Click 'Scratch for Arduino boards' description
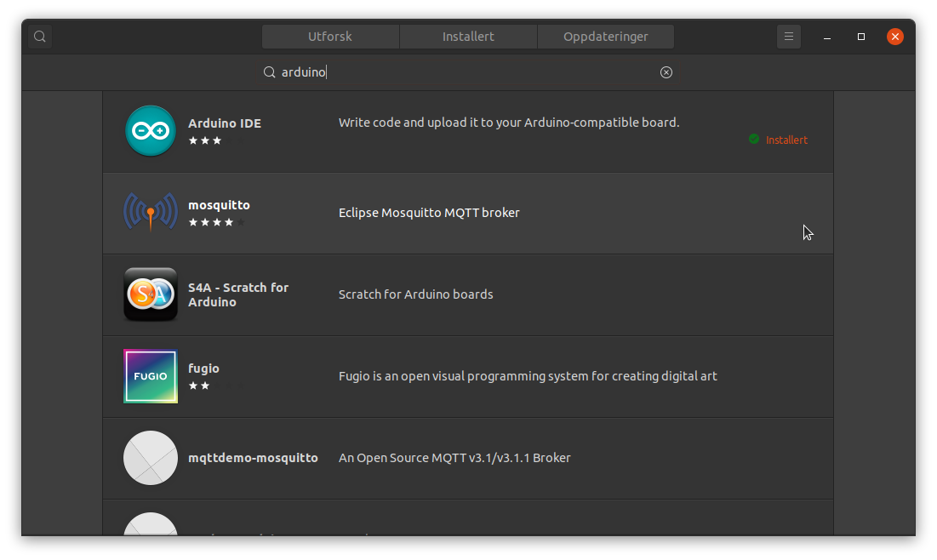Viewport: 937px width, 560px height. [416, 294]
